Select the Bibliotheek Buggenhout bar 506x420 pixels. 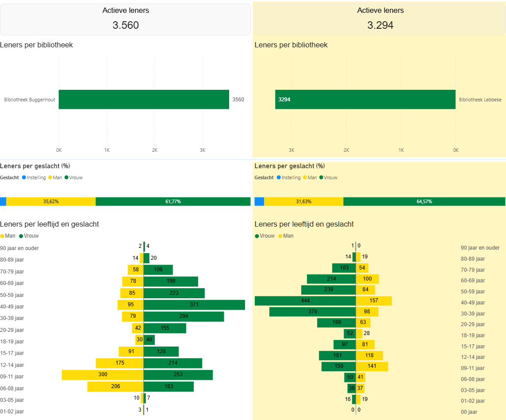click(x=144, y=100)
